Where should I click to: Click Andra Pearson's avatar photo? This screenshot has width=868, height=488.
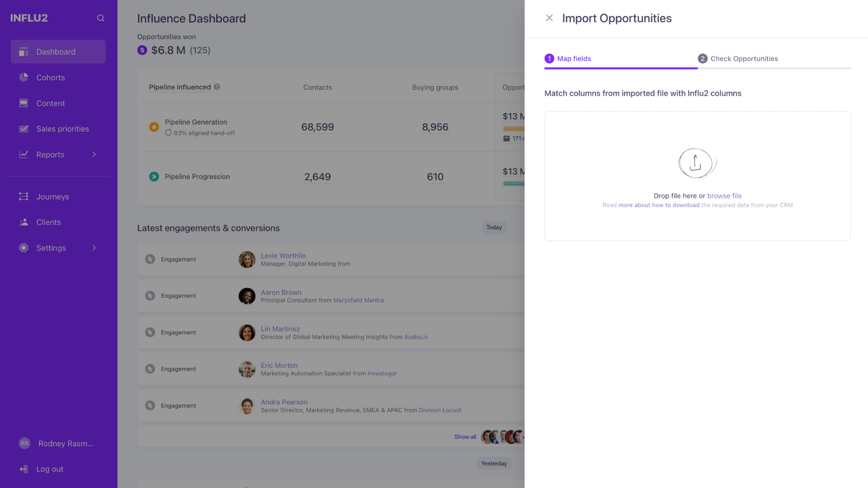coord(247,406)
